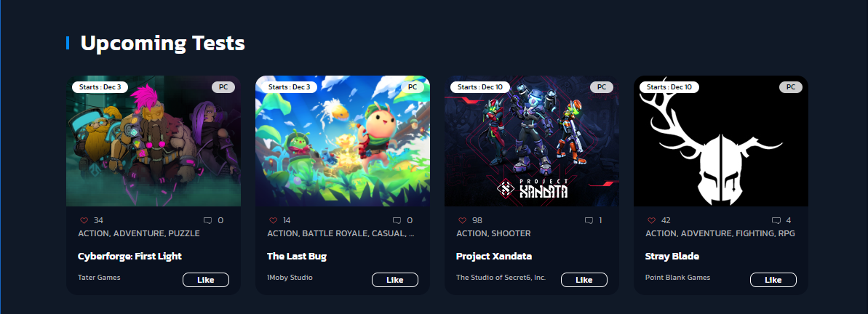Click the heart icon on Stray Blade
This screenshot has height=314, width=868.
[x=652, y=220]
